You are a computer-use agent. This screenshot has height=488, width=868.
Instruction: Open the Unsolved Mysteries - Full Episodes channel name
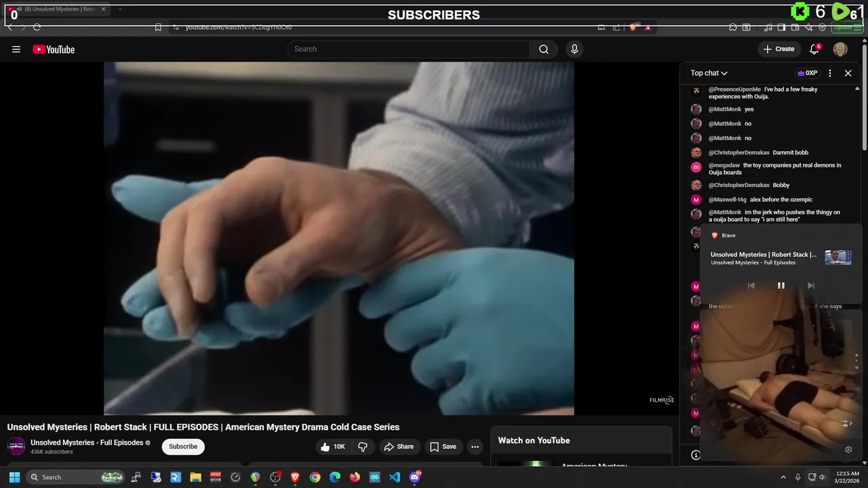tap(87, 443)
